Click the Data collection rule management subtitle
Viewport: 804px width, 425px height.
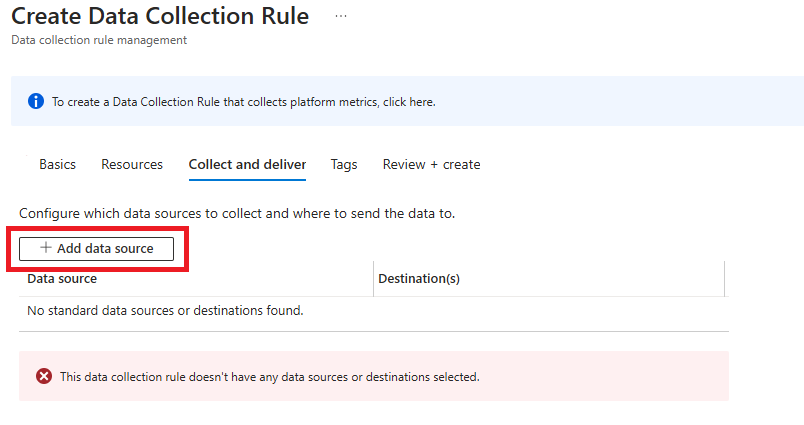coord(99,40)
